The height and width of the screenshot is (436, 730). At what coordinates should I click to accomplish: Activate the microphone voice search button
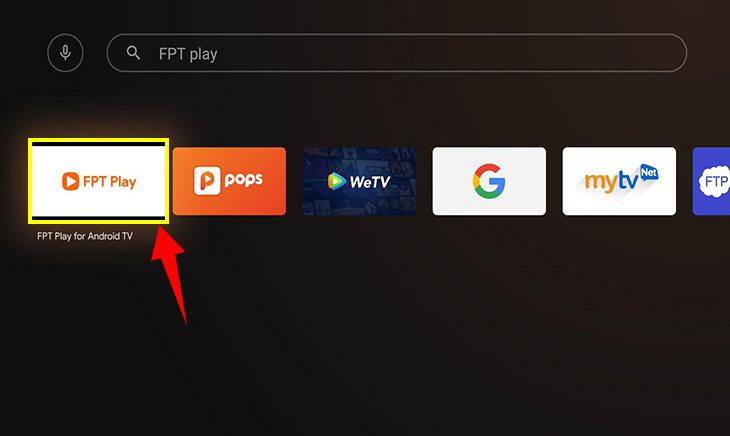[x=65, y=53]
